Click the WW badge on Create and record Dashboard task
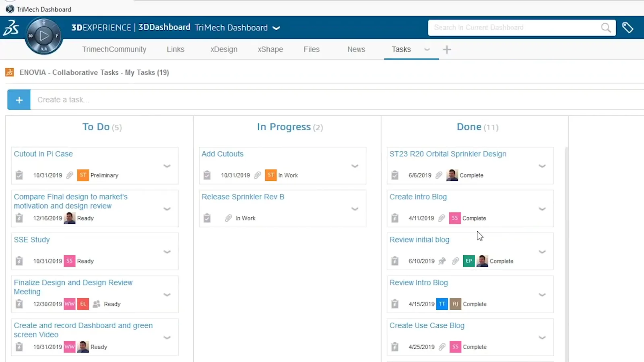The image size is (644, 362). [70, 347]
